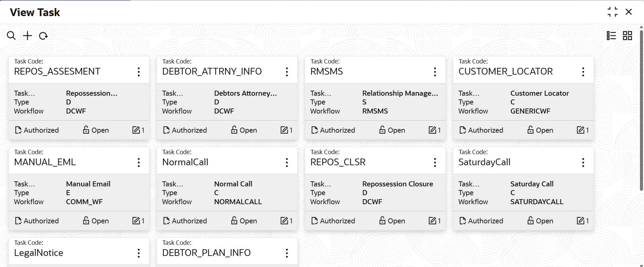Click Authorized status icon on MANUAL_EML card

coord(18,221)
